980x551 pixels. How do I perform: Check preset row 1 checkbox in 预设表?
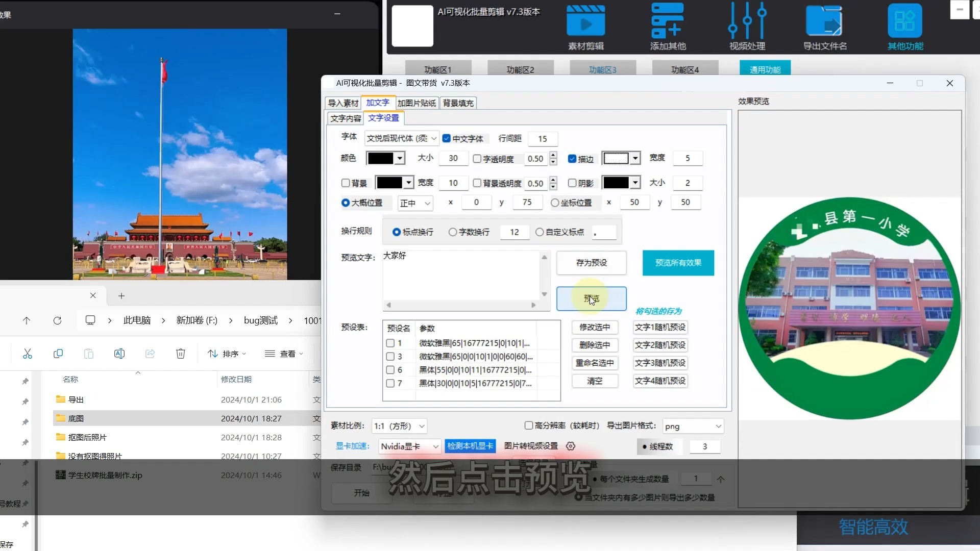[390, 343]
